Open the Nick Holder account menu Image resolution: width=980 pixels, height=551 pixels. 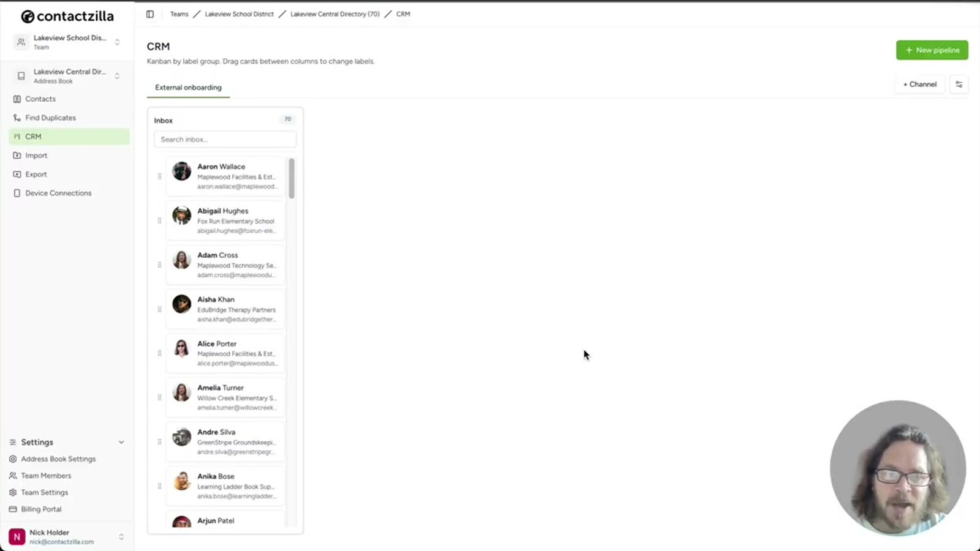point(67,537)
